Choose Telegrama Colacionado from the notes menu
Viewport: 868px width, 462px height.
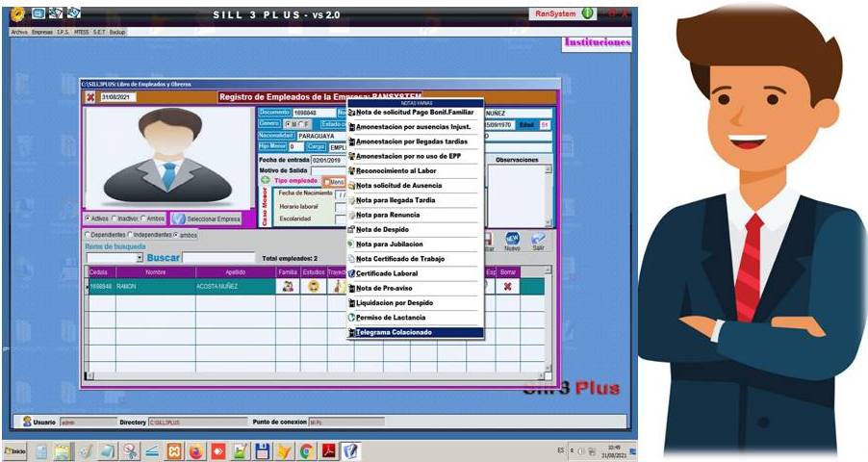[x=394, y=332]
